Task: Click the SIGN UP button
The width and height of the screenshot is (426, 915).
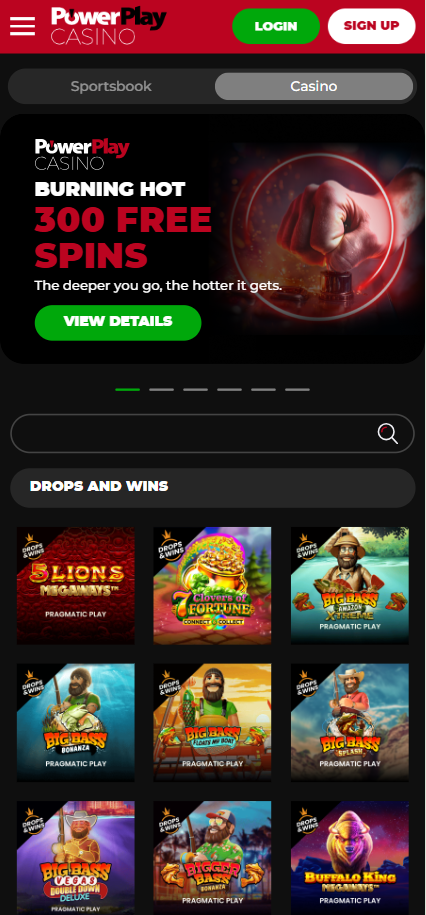Action: click(x=372, y=26)
